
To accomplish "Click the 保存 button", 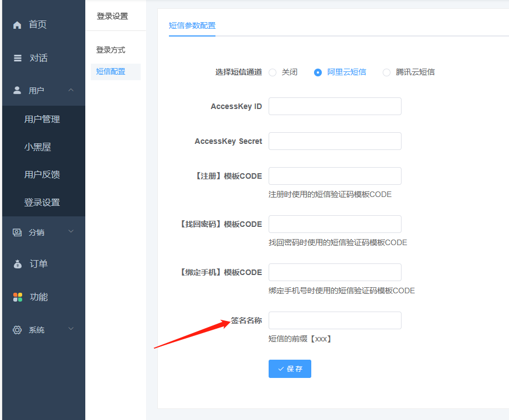I will 290,369.
